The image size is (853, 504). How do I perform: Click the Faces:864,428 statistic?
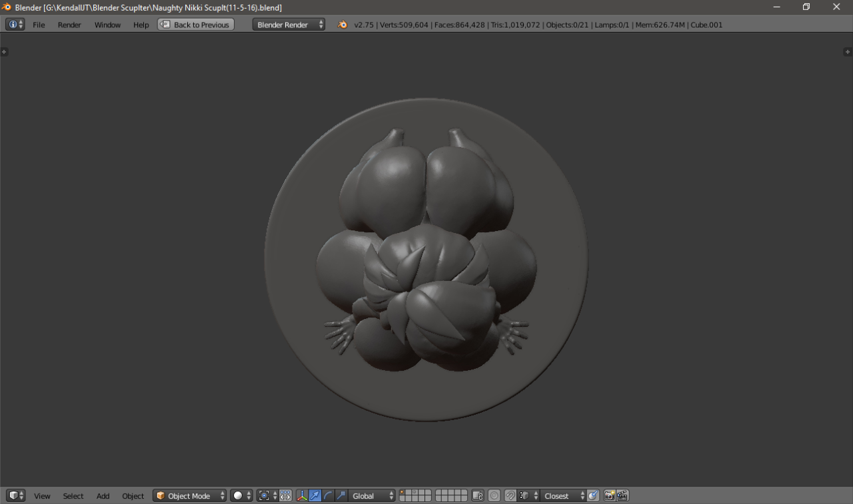pyautogui.click(x=460, y=25)
